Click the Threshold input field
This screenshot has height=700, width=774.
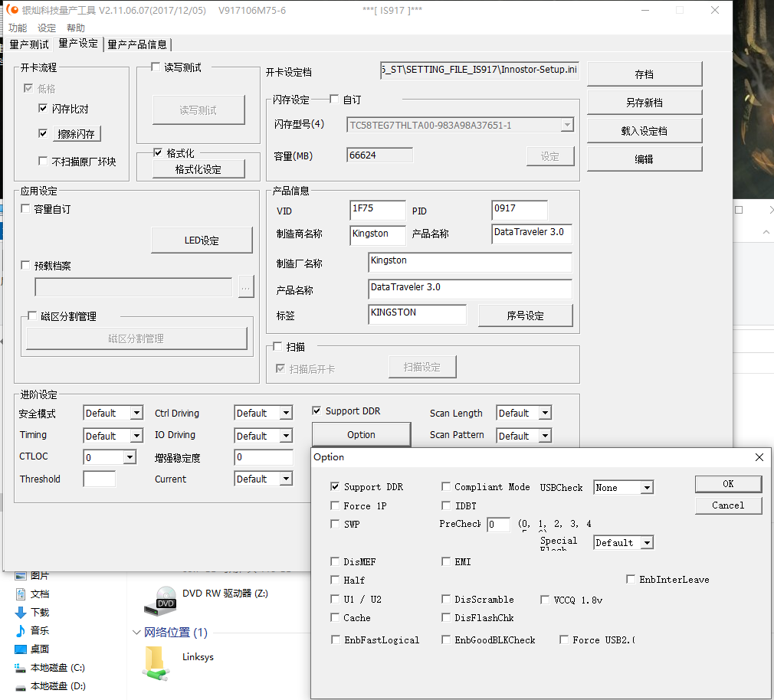pyautogui.click(x=99, y=479)
